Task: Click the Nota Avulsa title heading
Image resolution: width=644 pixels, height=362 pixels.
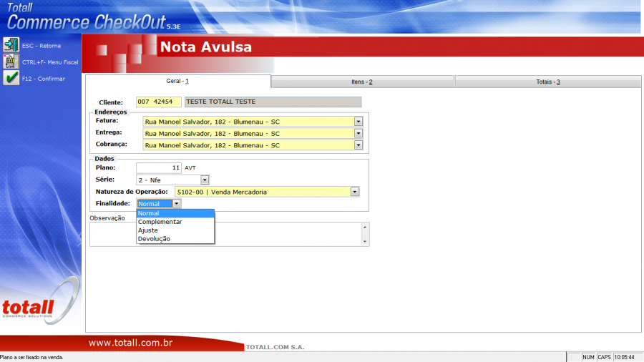Action: click(x=206, y=47)
